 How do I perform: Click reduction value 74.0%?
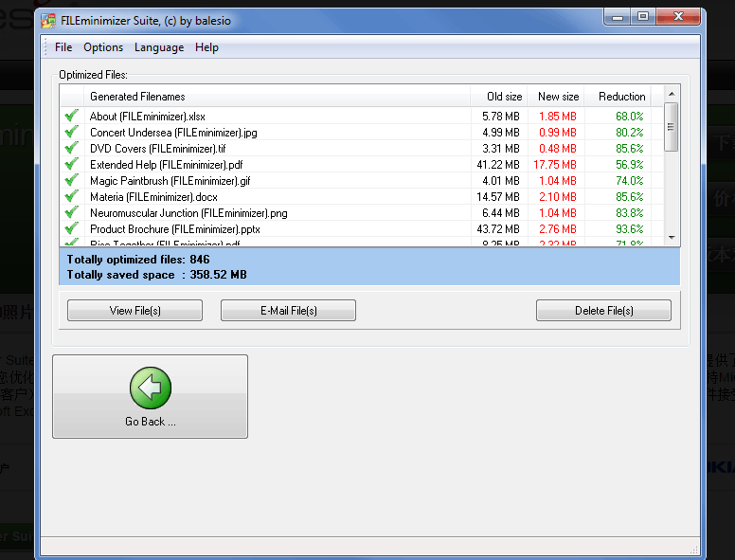630,181
